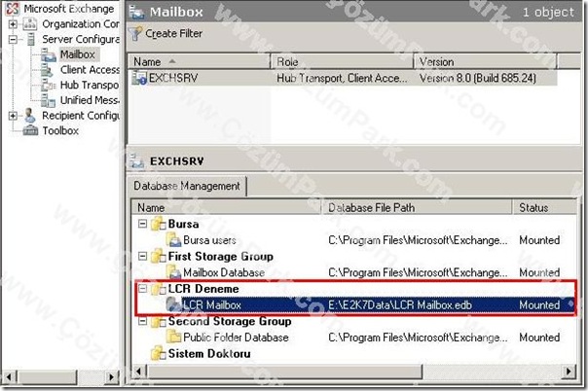Select Client Access in the tree
Viewport: 588px width, 391px height.
click(90, 70)
